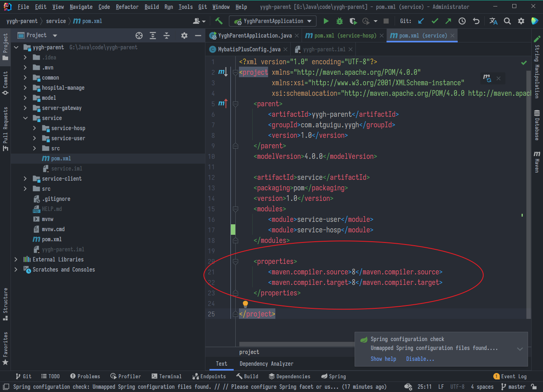The height and width of the screenshot is (392, 543).
Task: Open the user account icon dropdown
Action: tap(199, 21)
